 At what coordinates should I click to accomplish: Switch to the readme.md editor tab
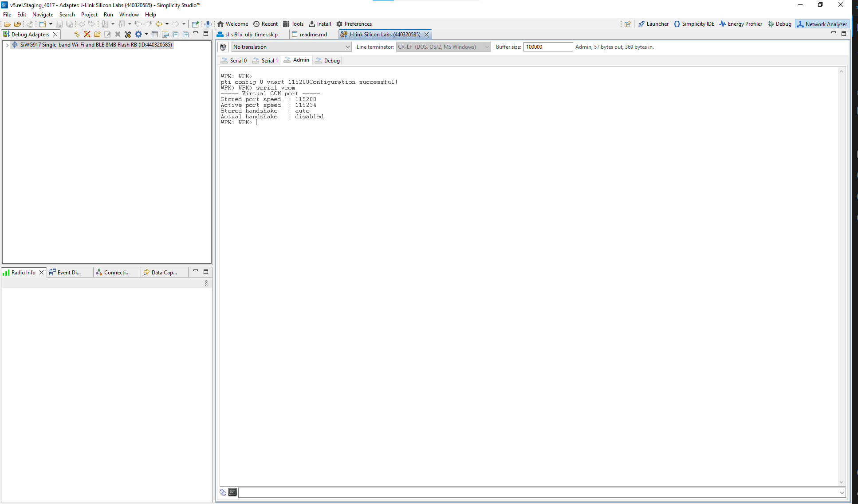(313, 34)
